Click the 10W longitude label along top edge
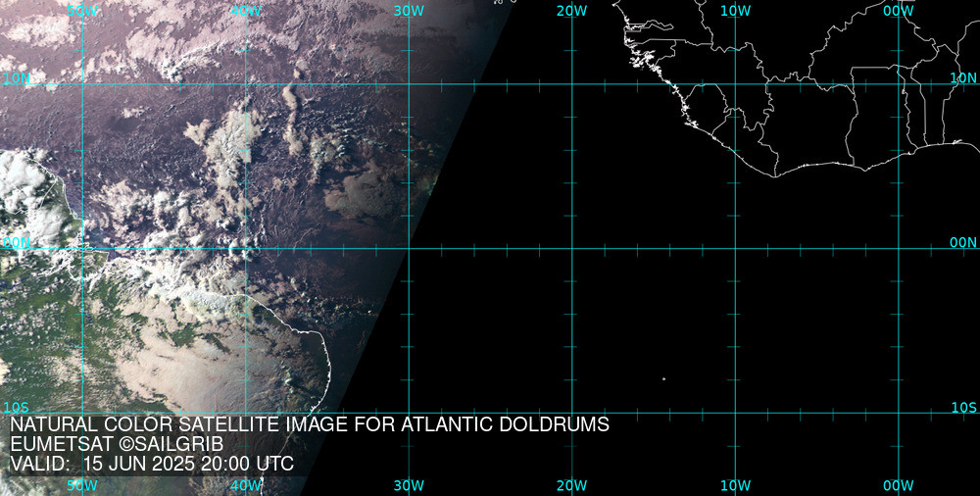 click(735, 11)
